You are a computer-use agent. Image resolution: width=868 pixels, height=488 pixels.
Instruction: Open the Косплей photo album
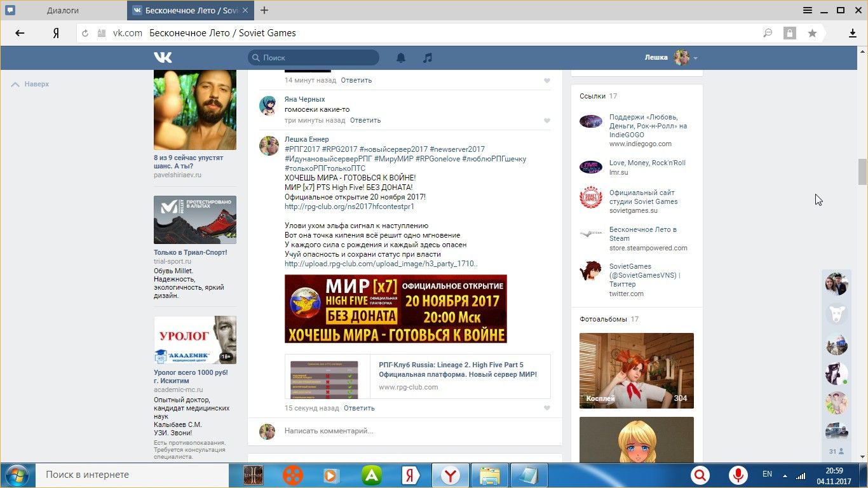pos(637,370)
